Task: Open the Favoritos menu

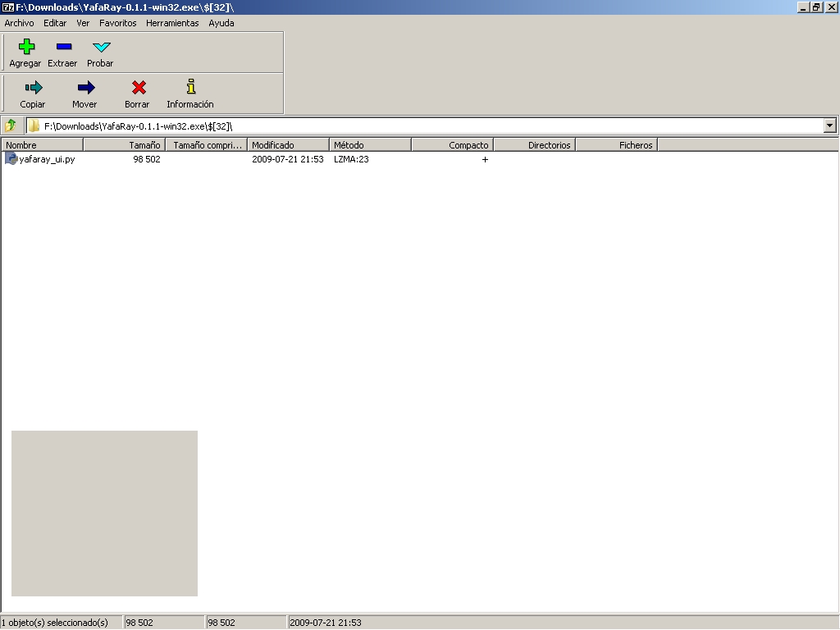Action: point(118,23)
